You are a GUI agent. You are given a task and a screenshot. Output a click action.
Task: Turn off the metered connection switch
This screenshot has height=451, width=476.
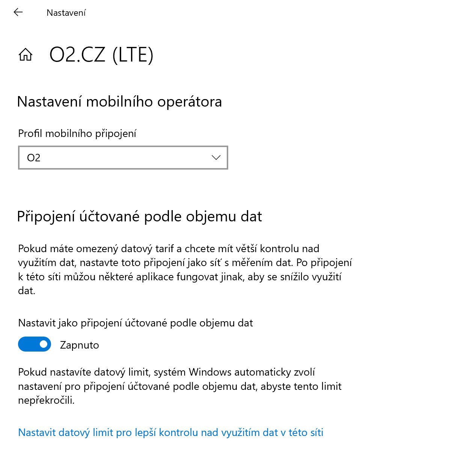pos(35,344)
